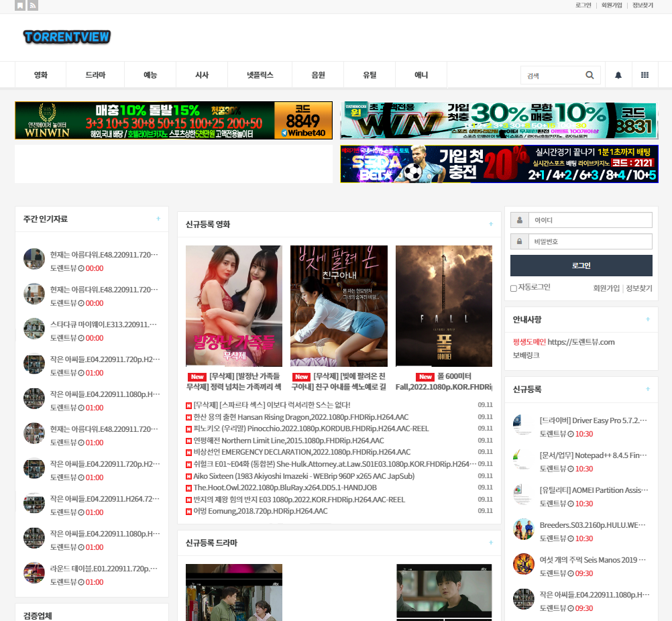Image resolution: width=672 pixels, height=621 pixels.
Task: Open notifications bell icon
Action: (618, 75)
